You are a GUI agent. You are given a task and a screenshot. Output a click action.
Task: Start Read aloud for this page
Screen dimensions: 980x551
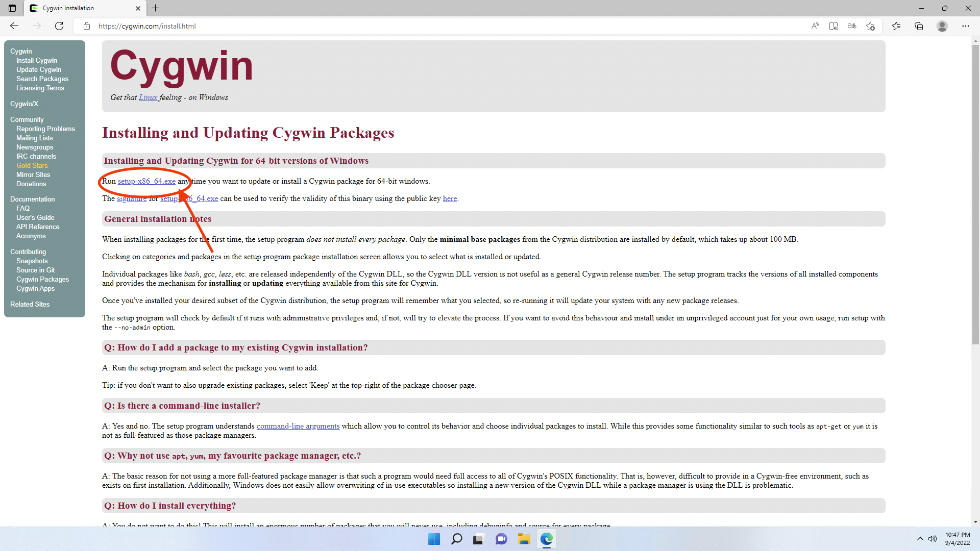[815, 26]
